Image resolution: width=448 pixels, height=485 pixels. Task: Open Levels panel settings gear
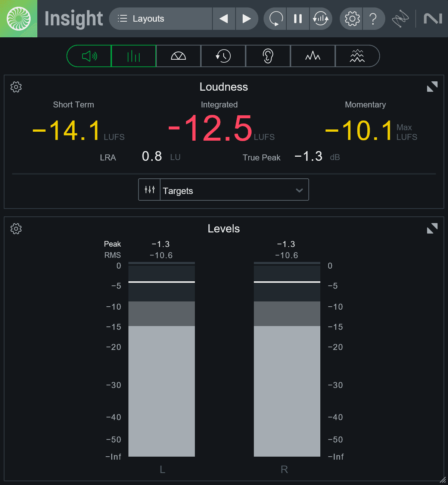coord(16,229)
